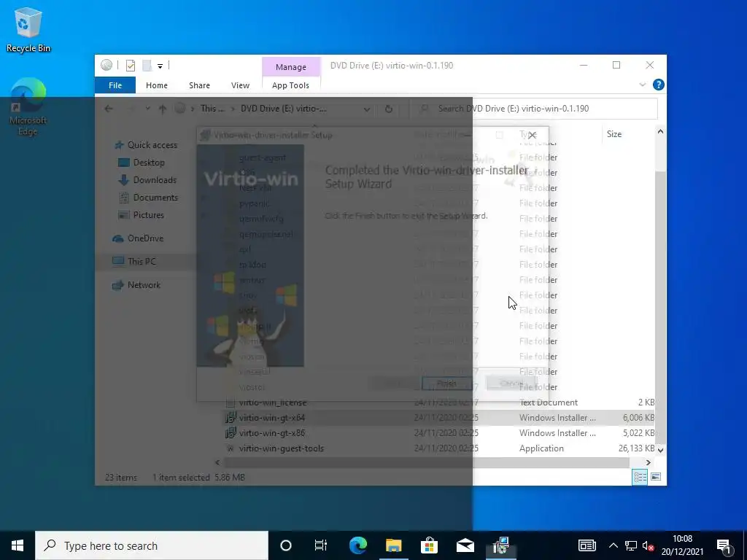Open Desktop in the navigation pane

pos(142,163)
